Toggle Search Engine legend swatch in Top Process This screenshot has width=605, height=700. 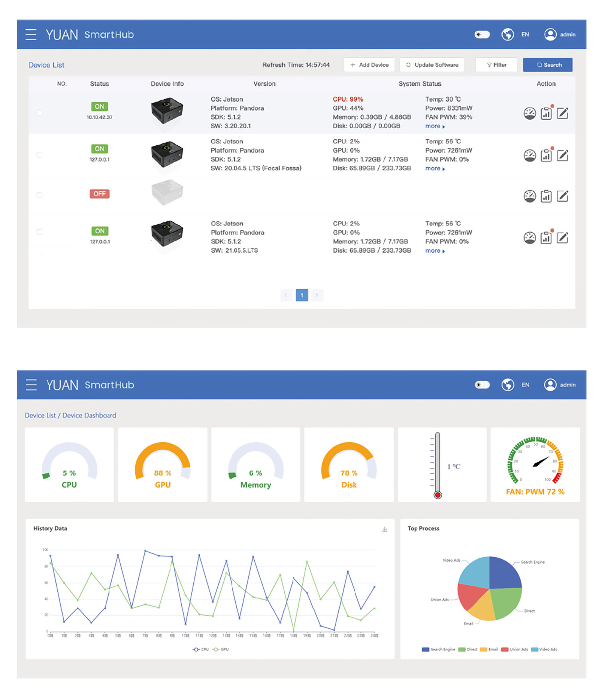425,649
